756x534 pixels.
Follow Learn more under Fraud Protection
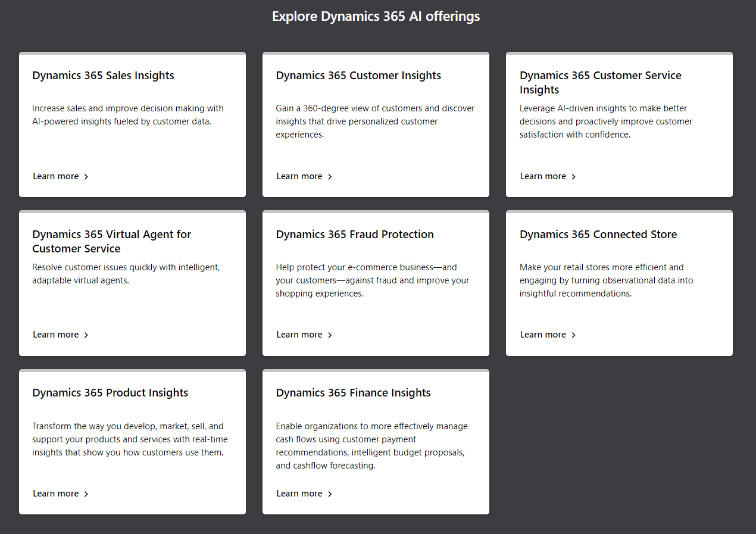point(299,335)
